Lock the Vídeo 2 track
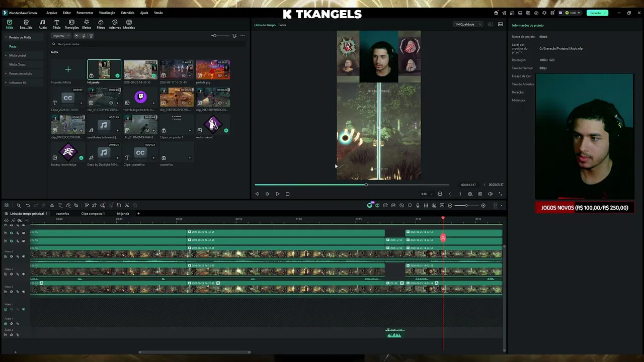644x362 pixels. click(6, 292)
